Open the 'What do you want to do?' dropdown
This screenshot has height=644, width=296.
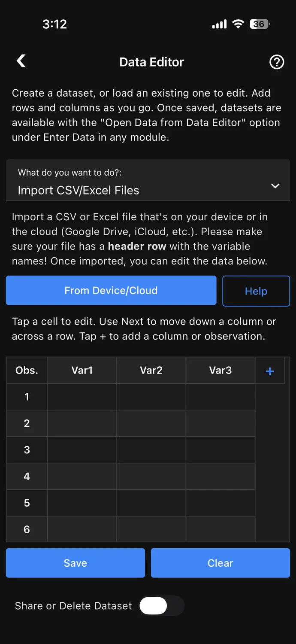(x=148, y=180)
